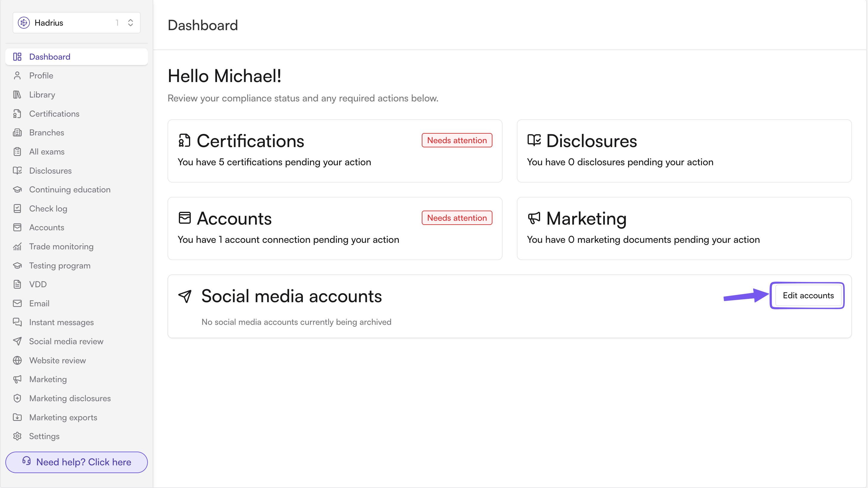The height and width of the screenshot is (488, 868).
Task: Click the Marketing exports folder icon
Action: coord(17,418)
